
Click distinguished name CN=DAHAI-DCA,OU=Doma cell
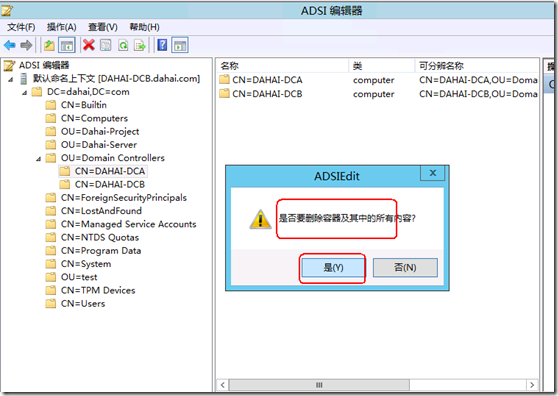coord(478,80)
